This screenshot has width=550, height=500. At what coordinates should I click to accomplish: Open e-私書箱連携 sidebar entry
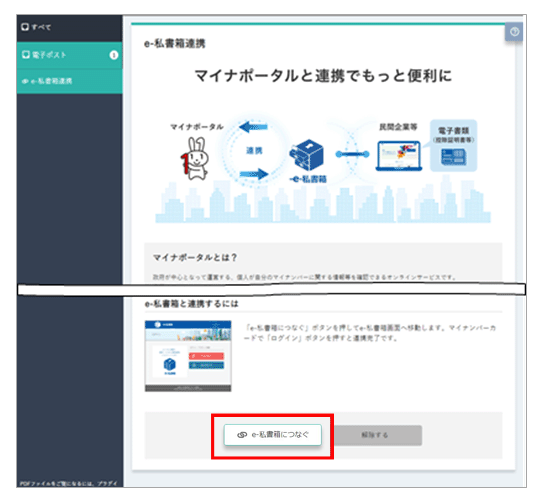tap(69, 81)
